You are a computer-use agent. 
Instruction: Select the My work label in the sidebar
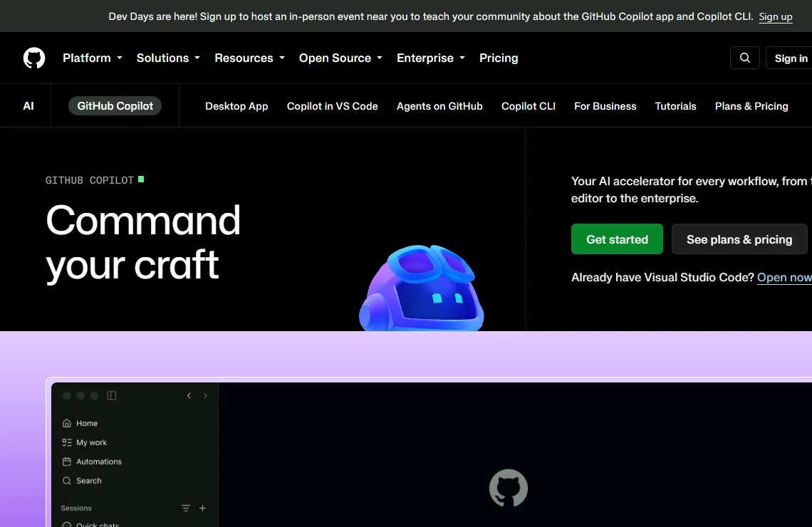(x=92, y=443)
